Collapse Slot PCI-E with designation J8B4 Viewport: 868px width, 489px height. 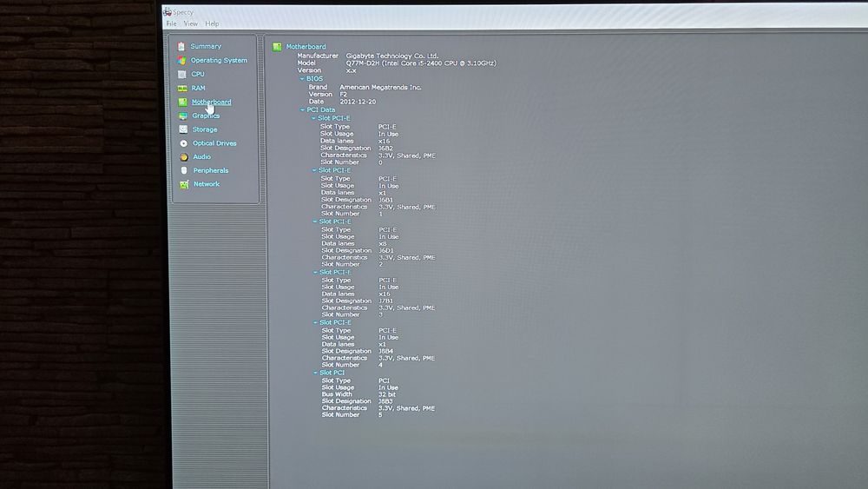coord(315,323)
